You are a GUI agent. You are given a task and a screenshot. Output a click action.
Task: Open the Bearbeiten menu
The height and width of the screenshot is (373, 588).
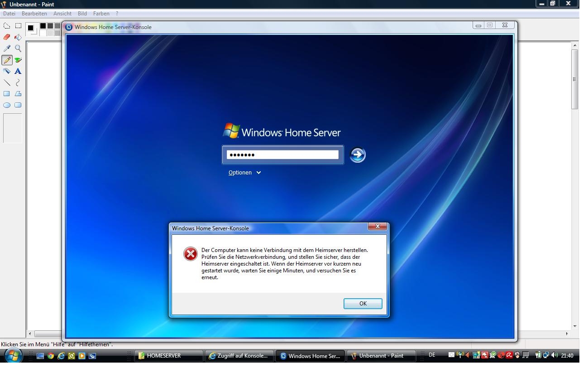34,14
